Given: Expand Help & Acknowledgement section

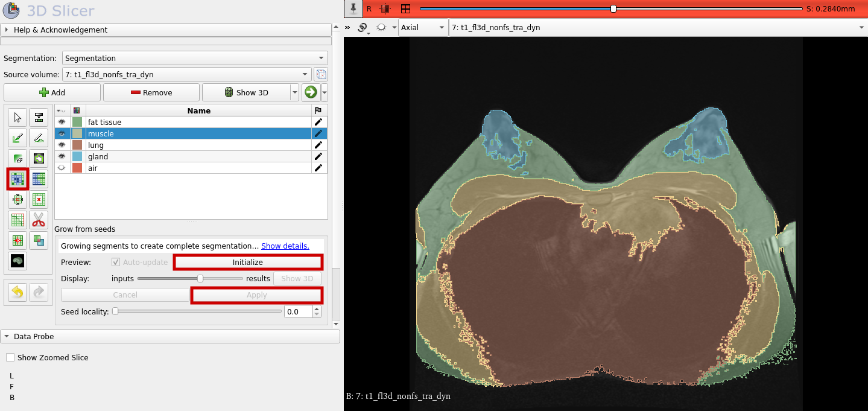Looking at the screenshot, I should point(60,30).
